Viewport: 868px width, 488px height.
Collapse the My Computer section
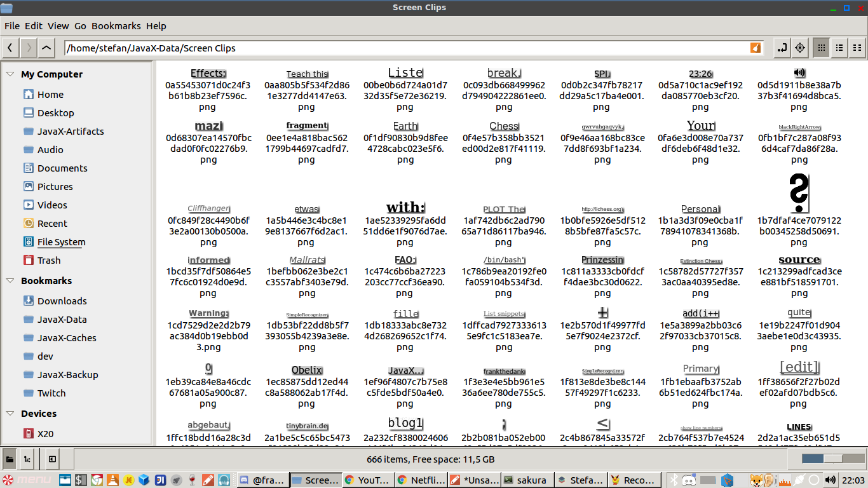click(x=10, y=74)
